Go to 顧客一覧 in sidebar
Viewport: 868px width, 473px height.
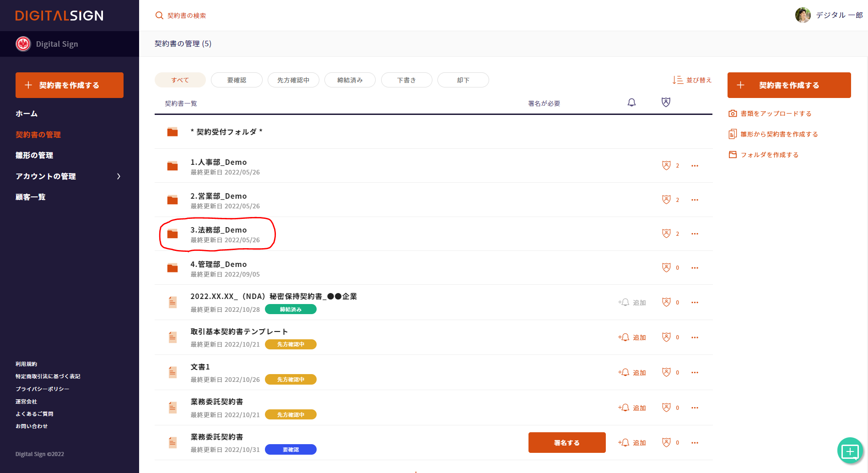point(31,197)
